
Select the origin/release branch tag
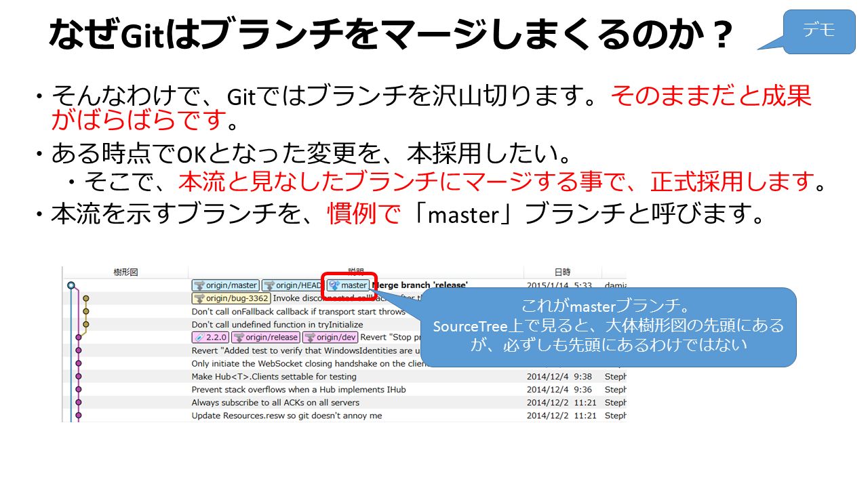click(x=266, y=337)
